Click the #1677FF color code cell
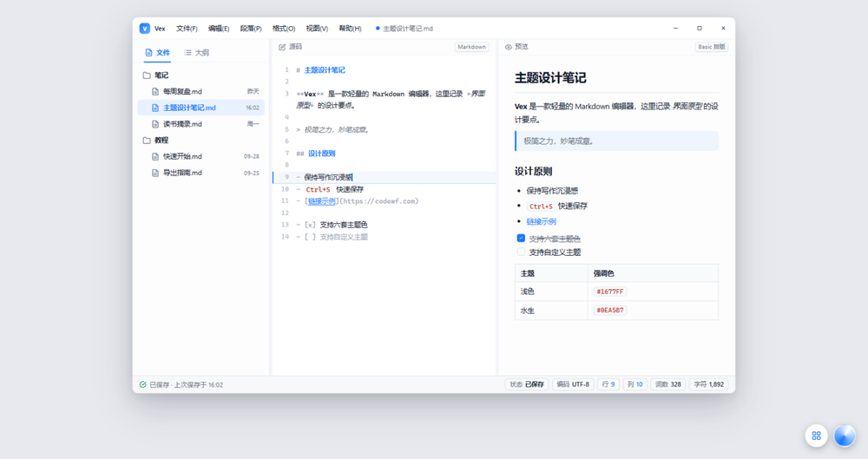The image size is (868, 459). point(610,292)
